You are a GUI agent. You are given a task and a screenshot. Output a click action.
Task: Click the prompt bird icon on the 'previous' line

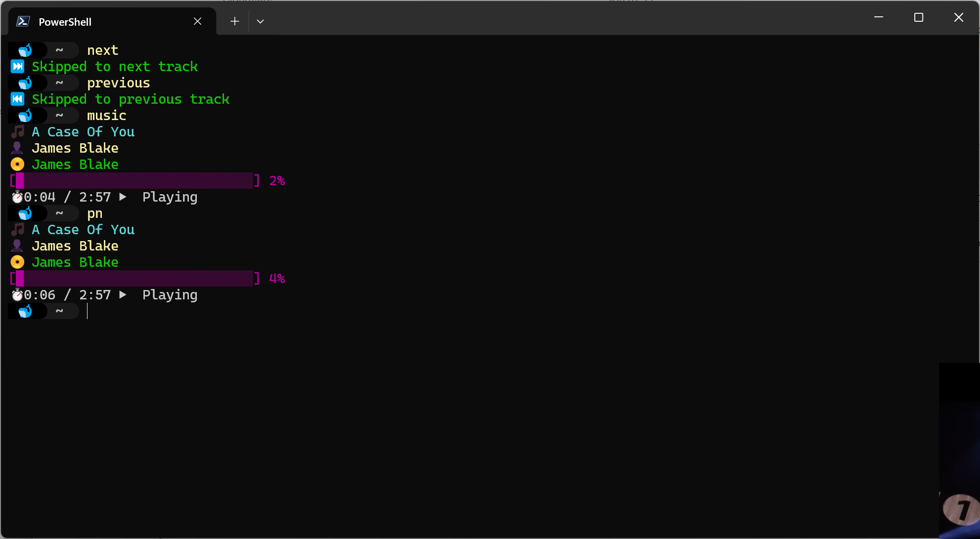click(x=25, y=83)
